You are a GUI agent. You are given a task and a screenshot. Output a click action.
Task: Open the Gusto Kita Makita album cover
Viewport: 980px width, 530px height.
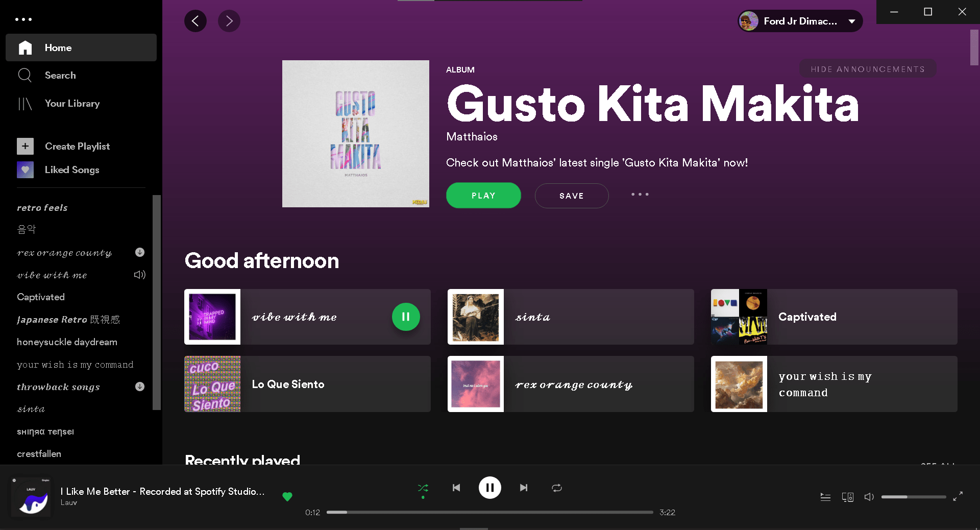click(356, 134)
